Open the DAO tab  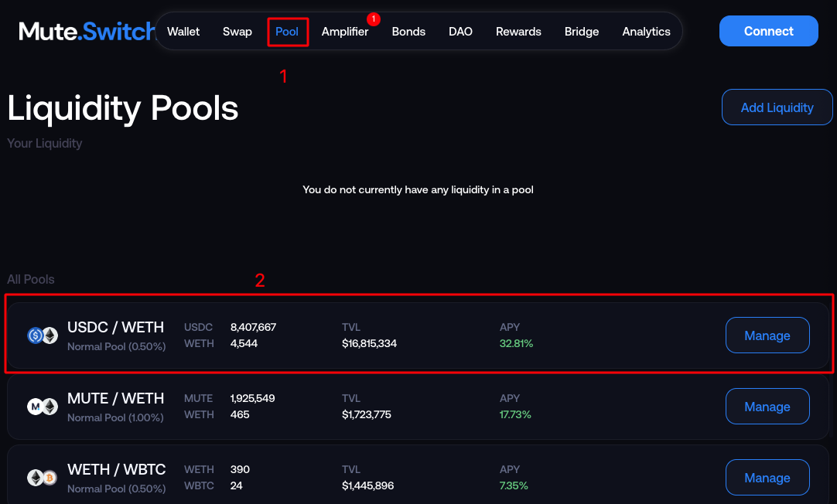tap(460, 32)
